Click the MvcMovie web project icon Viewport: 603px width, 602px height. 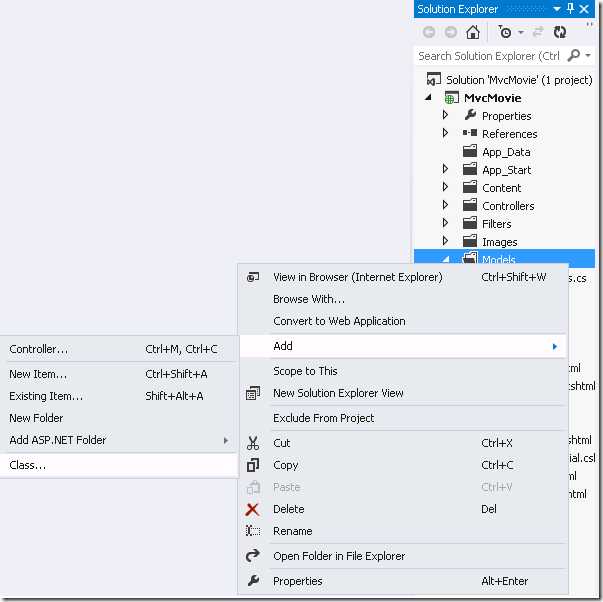click(x=451, y=98)
